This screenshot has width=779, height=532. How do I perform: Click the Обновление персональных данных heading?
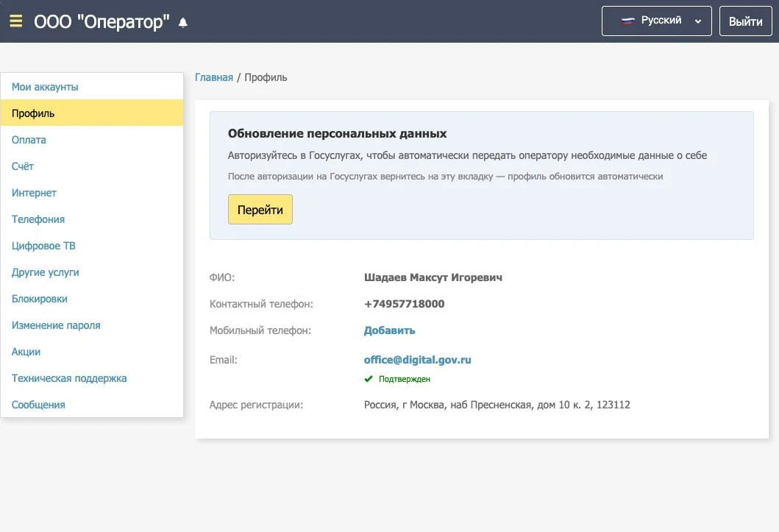coord(338,133)
